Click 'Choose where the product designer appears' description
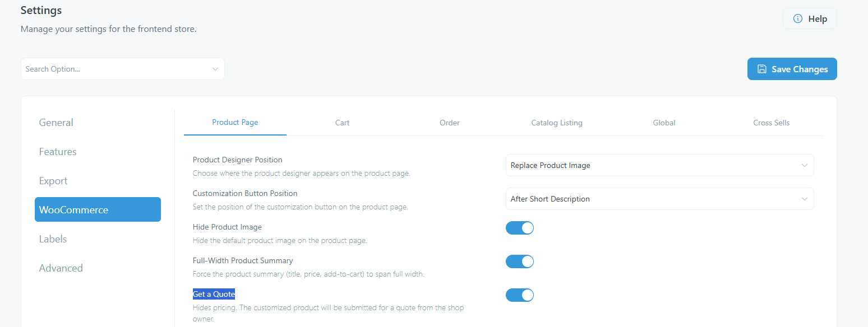Viewport: 868px width, 327px height. (x=301, y=174)
